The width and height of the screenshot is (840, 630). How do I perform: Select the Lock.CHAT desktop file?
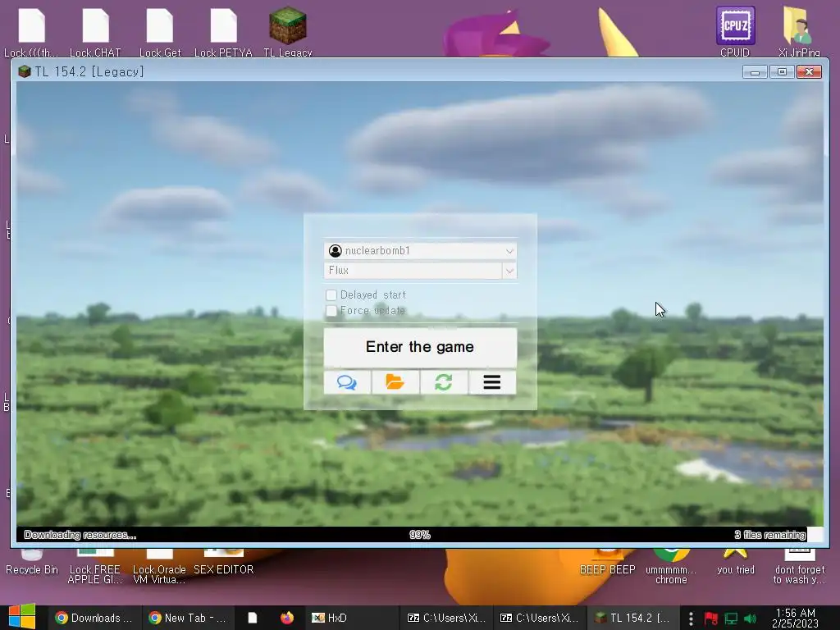coord(95,31)
